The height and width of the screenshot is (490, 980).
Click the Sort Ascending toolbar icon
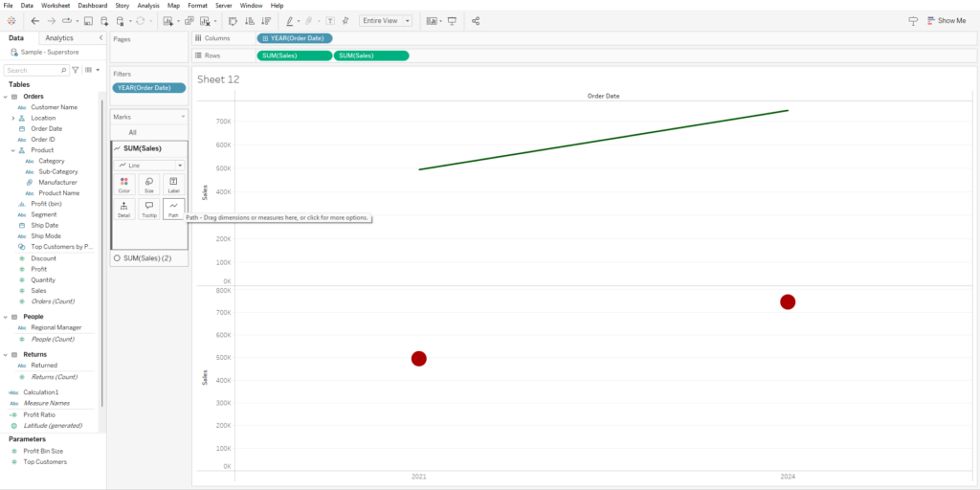(250, 21)
